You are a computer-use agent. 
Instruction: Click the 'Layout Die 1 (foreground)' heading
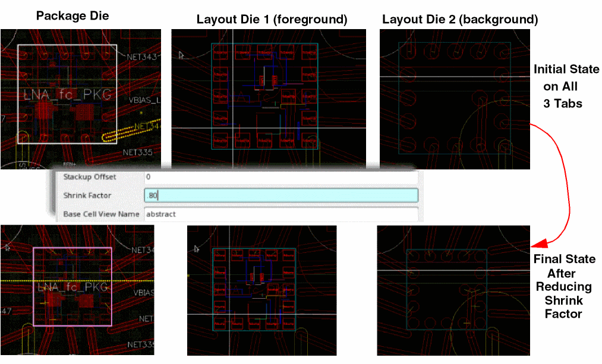(x=272, y=20)
